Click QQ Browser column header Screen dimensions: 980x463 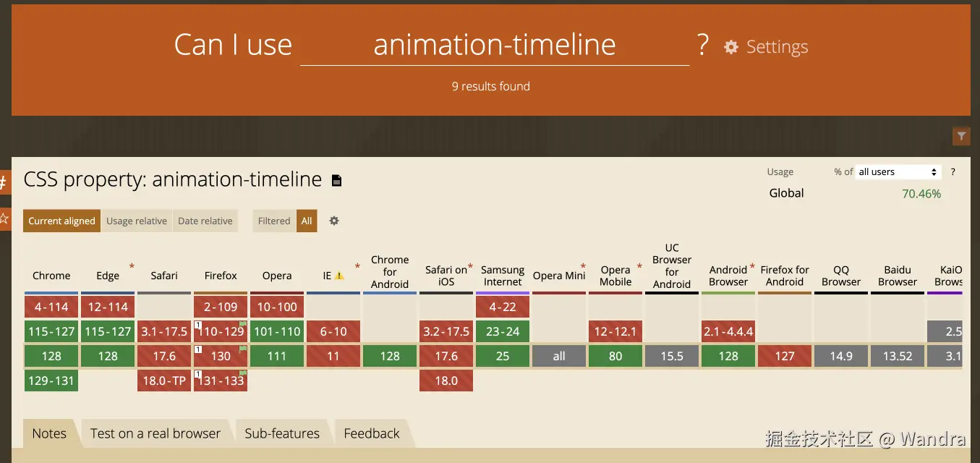[x=841, y=276]
